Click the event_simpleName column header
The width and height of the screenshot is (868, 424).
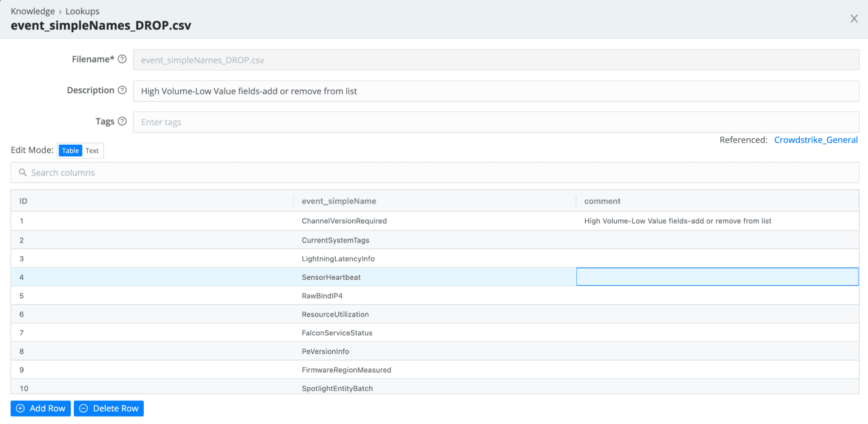pyautogui.click(x=339, y=201)
